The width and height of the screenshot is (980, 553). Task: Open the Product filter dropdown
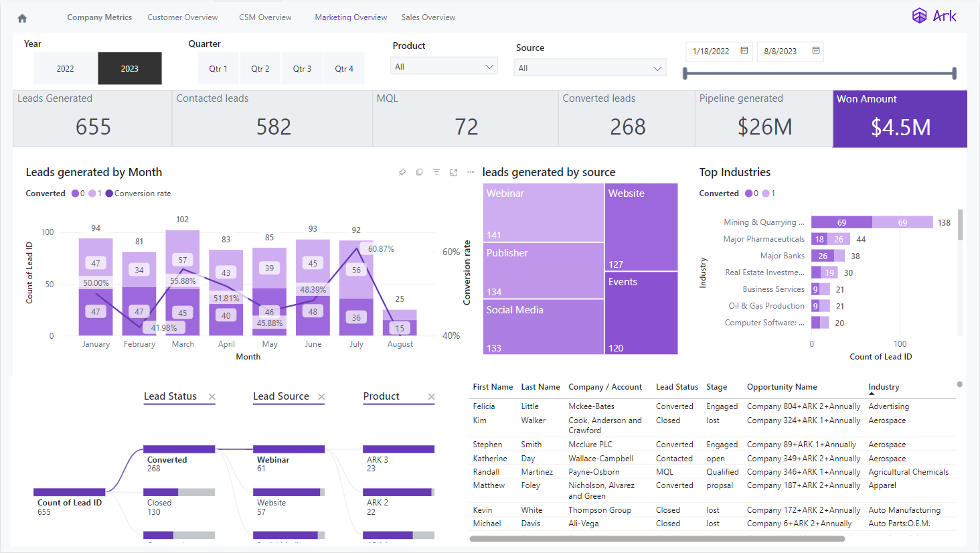pyautogui.click(x=444, y=66)
